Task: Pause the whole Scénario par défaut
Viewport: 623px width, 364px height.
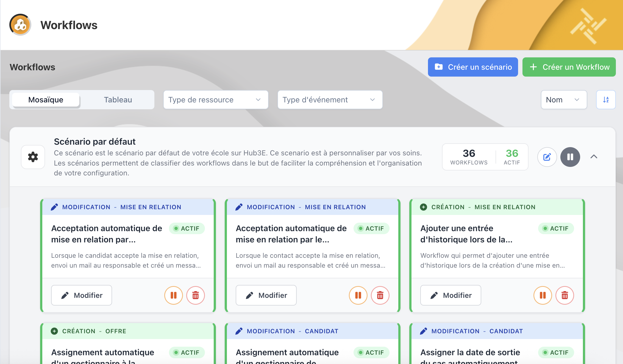Action: pyautogui.click(x=570, y=157)
